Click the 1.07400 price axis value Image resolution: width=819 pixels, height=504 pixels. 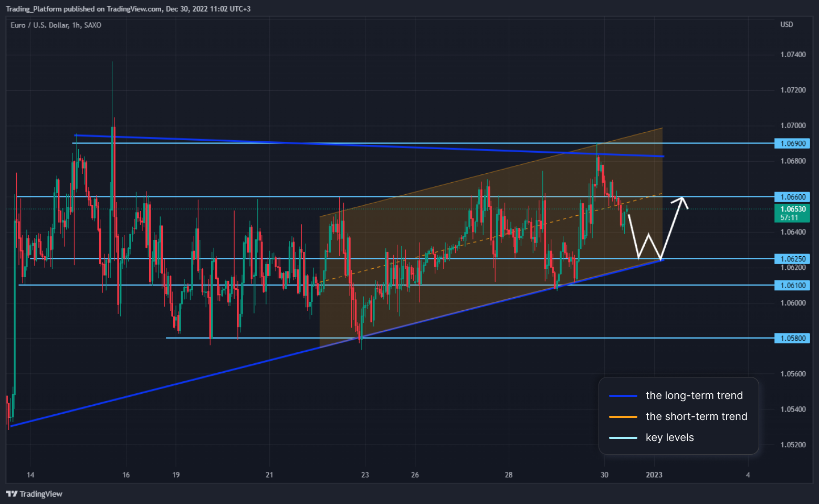pos(793,55)
